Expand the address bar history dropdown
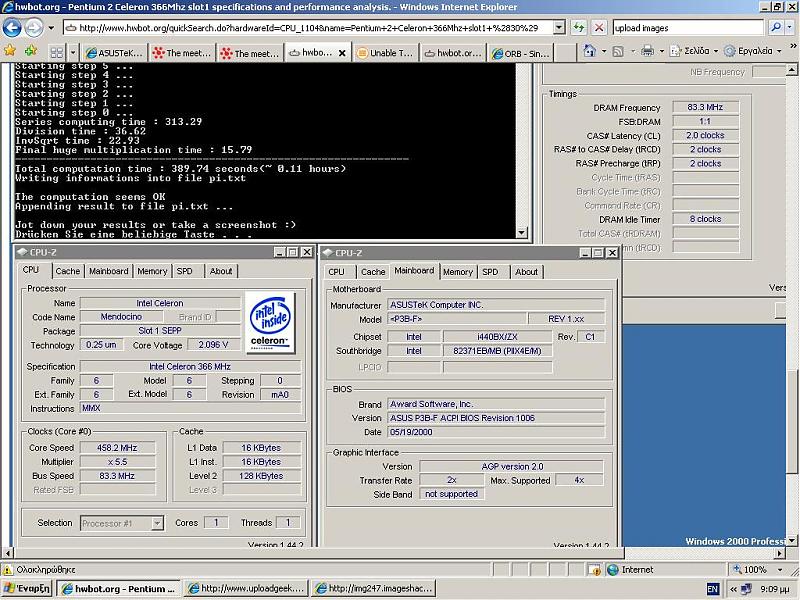The image size is (800, 600). [x=559, y=28]
